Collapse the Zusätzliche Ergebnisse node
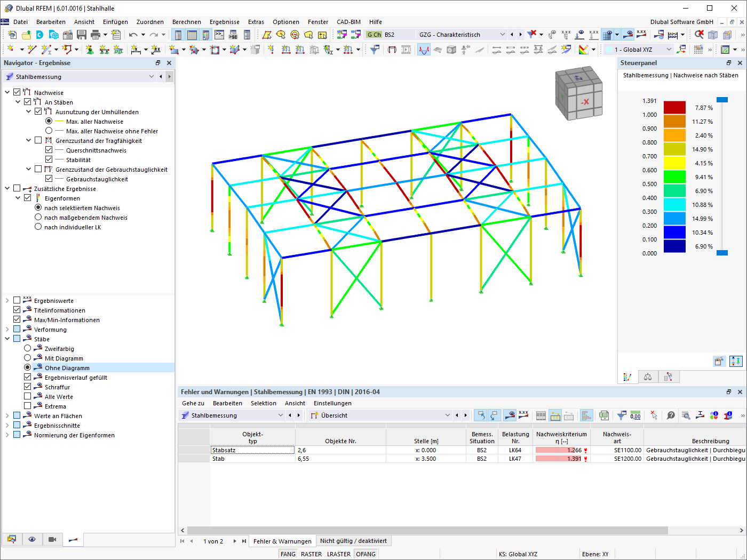 [x=7, y=188]
